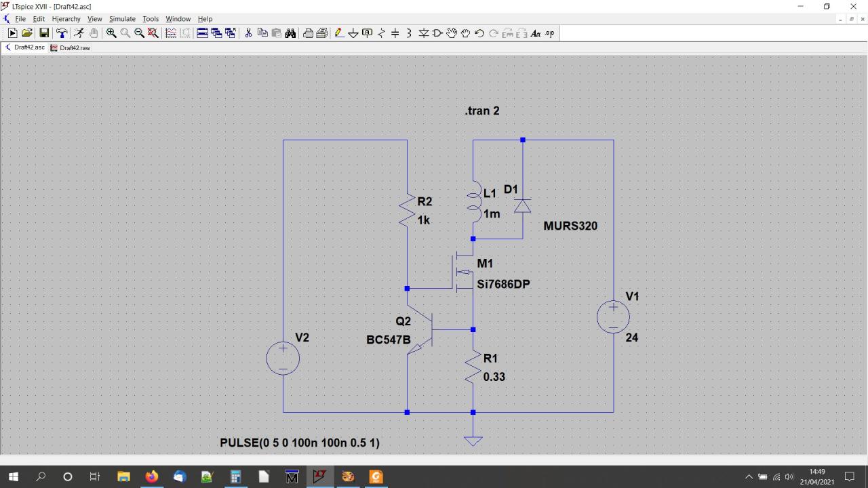The height and width of the screenshot is (488, 868).
Task: Open the Hierarchy menu
Action: pos(66,19)
